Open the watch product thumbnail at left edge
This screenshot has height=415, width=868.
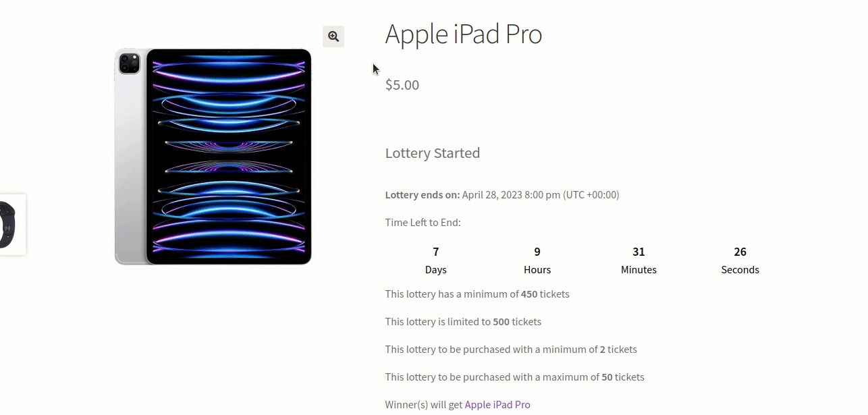coord(11,225)
